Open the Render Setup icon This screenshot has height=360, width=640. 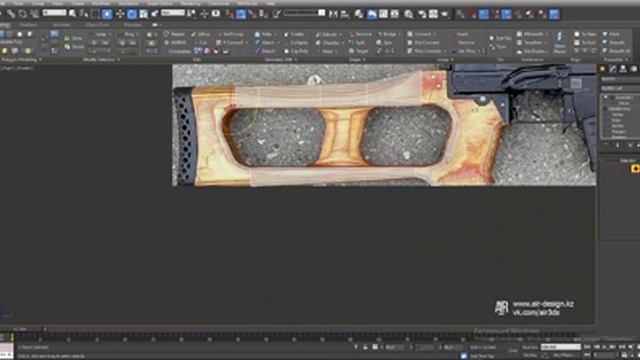click(x=422, y=14)
